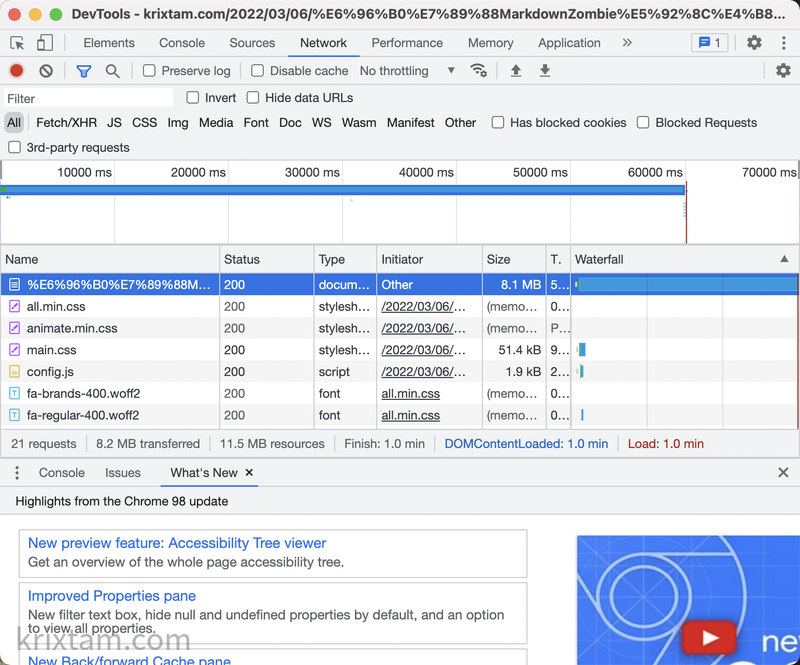Open the No throttling dropdown
800x665 pixels.
point(407,70)
